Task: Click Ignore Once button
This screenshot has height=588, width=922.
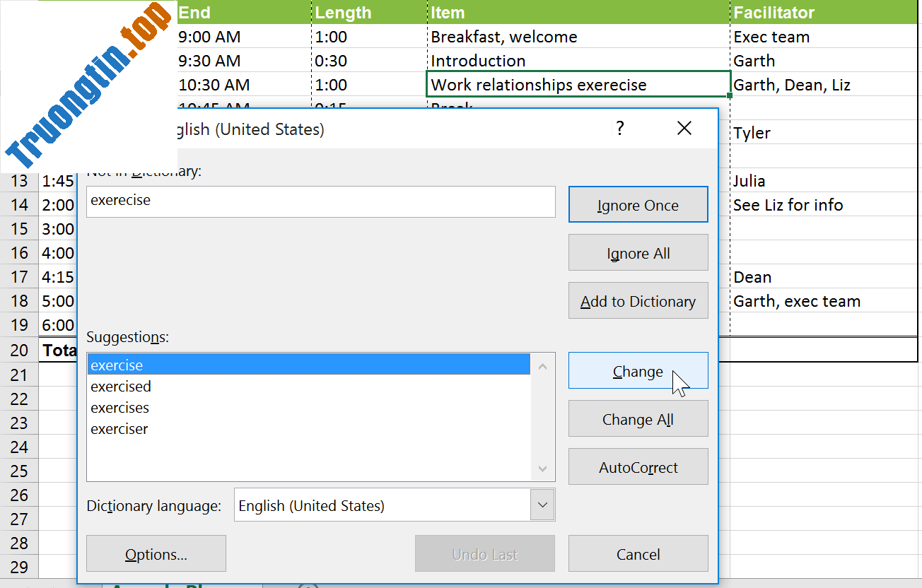Action: [638, 205]
